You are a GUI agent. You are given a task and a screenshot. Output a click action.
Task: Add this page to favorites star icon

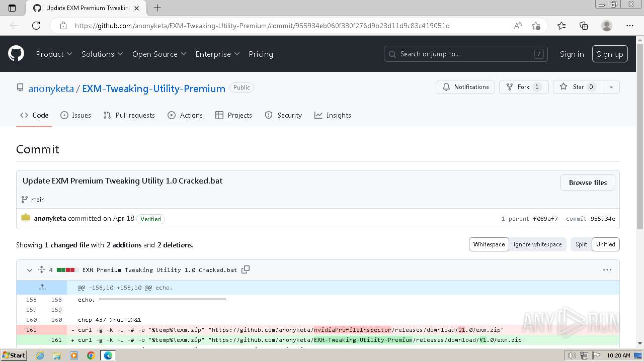[536, 26]
